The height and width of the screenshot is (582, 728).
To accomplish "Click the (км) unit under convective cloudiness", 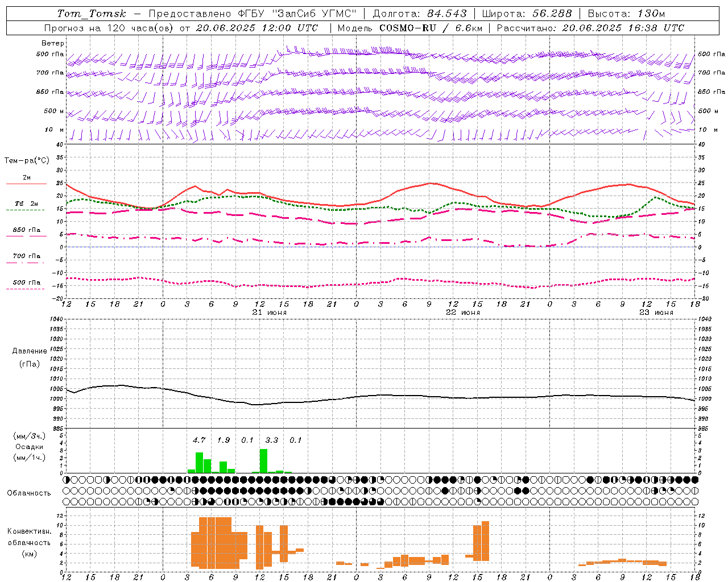I will 29,554.
